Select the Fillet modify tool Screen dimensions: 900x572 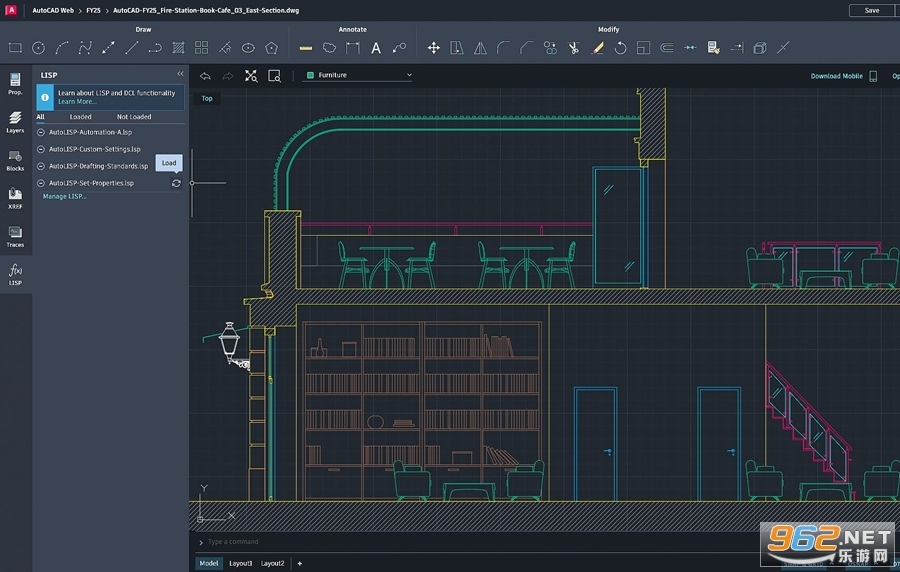pyautogui.click(x=503, y=48)
